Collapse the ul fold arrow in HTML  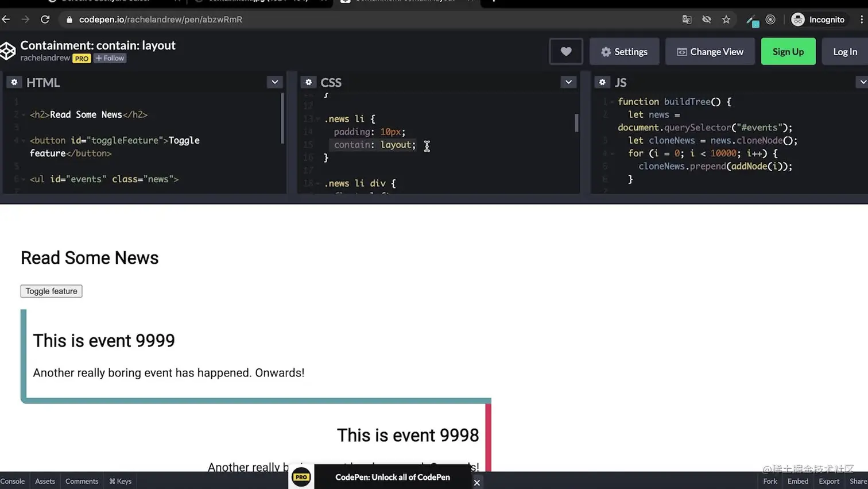[24, 179]
